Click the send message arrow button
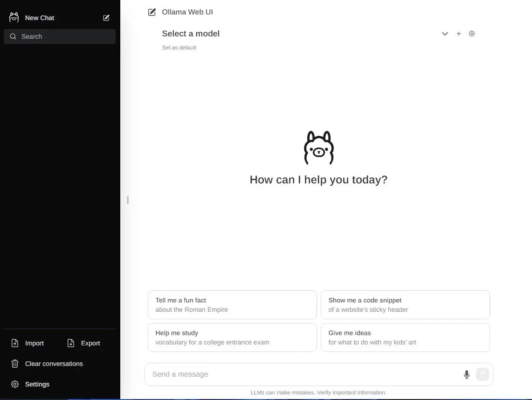The width and height of the screenshot is (532, 400). click(x=483, y=374)
